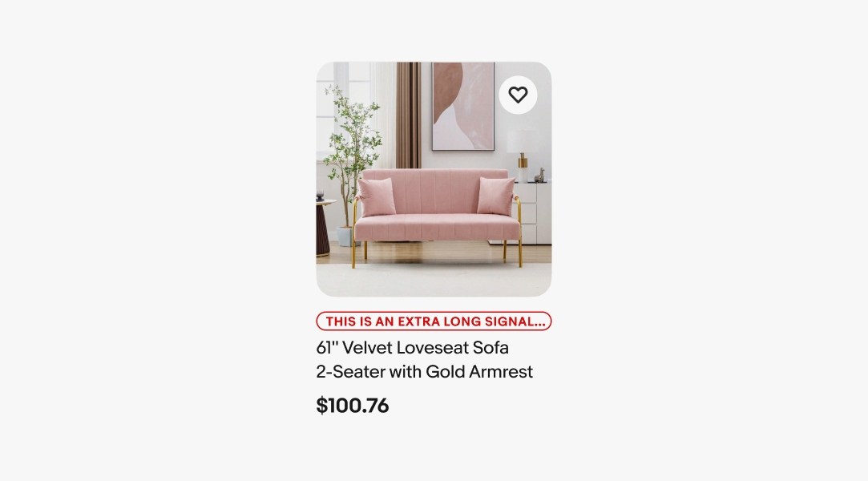
Task: Click the red extra long signal badge
Action: pyautogui.click(x=434, y=321)
